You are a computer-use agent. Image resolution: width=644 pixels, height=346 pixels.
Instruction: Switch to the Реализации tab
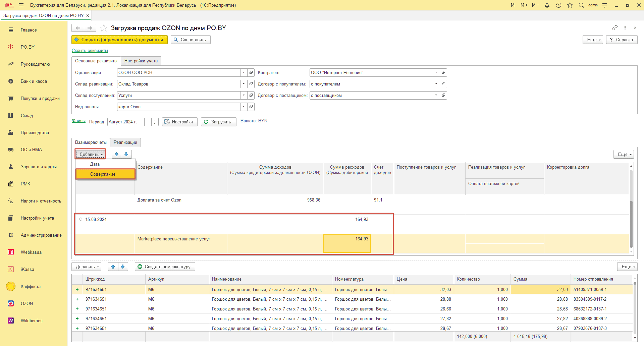pyautogui.click(x=125, y=142)
